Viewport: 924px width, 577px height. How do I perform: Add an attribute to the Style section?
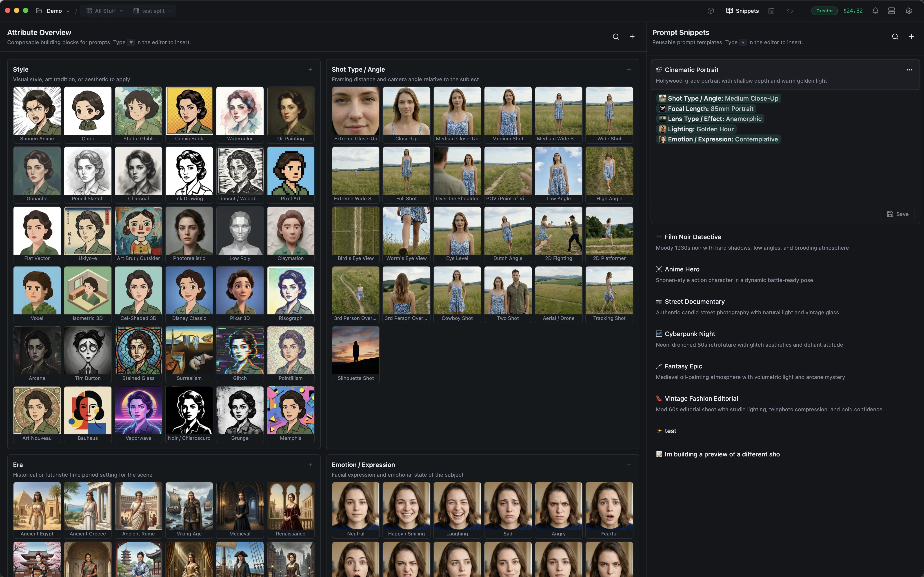[310, 69]
